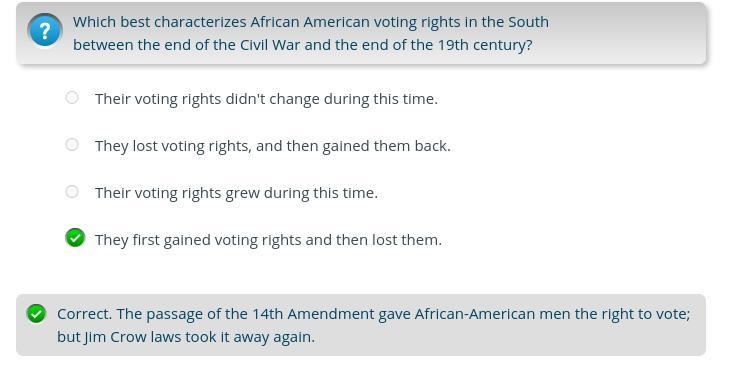
Task: Click answer text "Their voting rights grew during this time."
Action: tap(236, 193)
